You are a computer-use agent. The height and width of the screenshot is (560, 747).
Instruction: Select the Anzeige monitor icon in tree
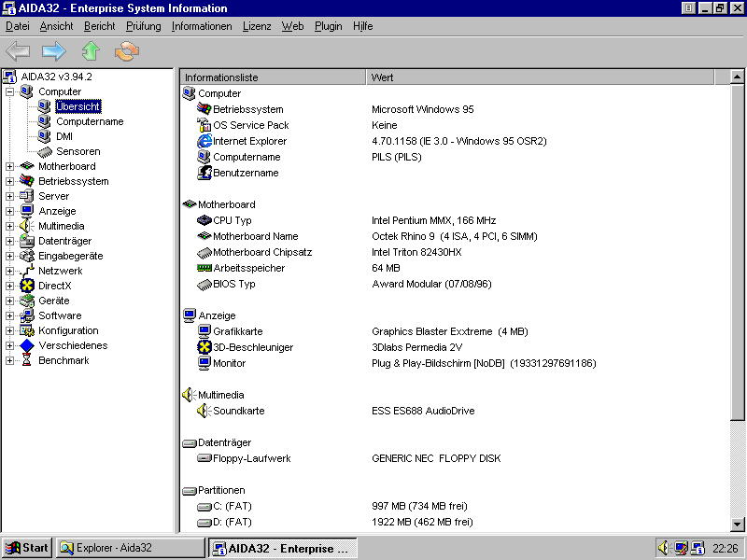tap(27, 211)
